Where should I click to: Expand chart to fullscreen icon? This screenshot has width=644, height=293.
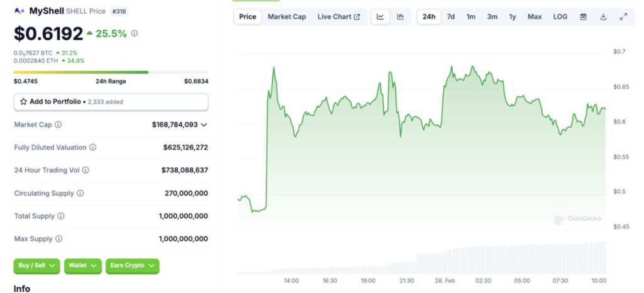pyautogui.click(x=623, y=17)
